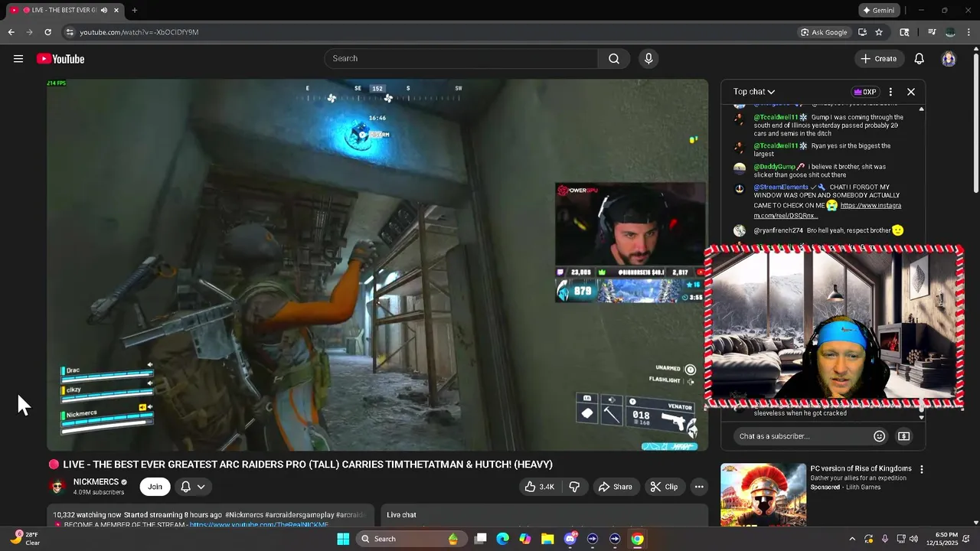Open Task View on taskbar
Viewport: 980px width, 551px height.
[480, 539]
